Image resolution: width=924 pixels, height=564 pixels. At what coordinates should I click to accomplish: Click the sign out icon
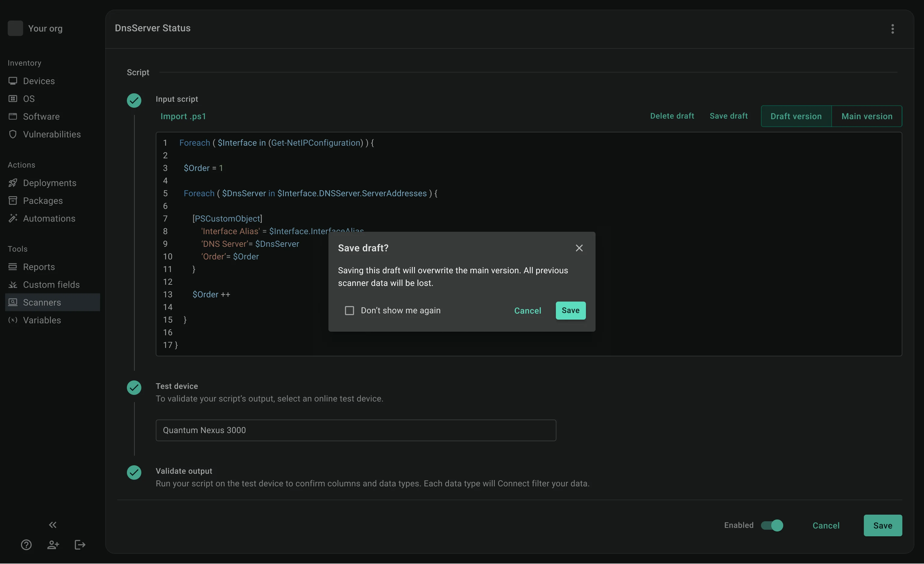[x=80, y=544]
